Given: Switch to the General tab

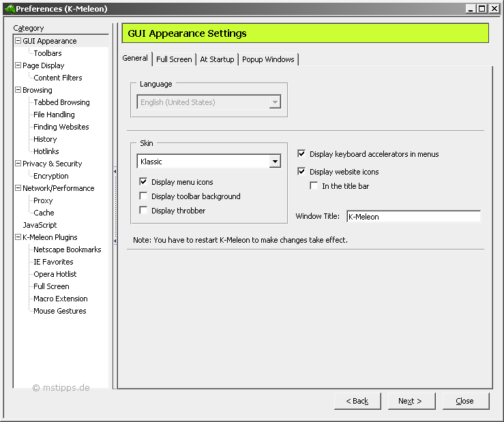Looking at the screenshot, I should (x=135, y=58).
